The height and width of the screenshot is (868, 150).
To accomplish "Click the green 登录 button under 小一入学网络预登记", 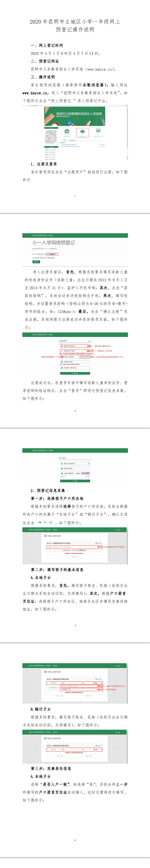I will (36, 262).
